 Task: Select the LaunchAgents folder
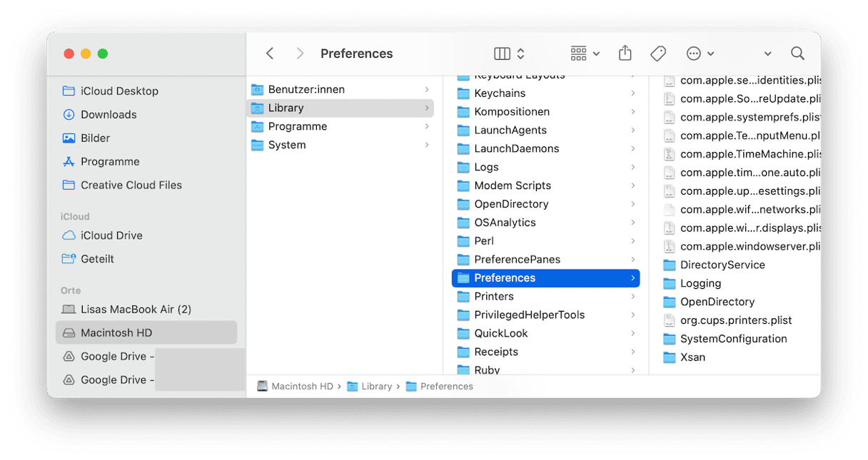[x=546, y=130]
